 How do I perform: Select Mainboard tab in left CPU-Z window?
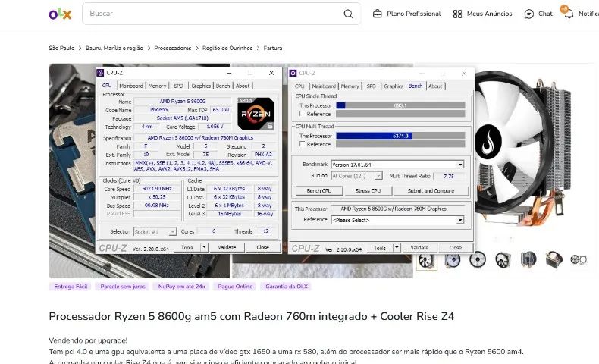pyautogui.click(x=131, y=86)
